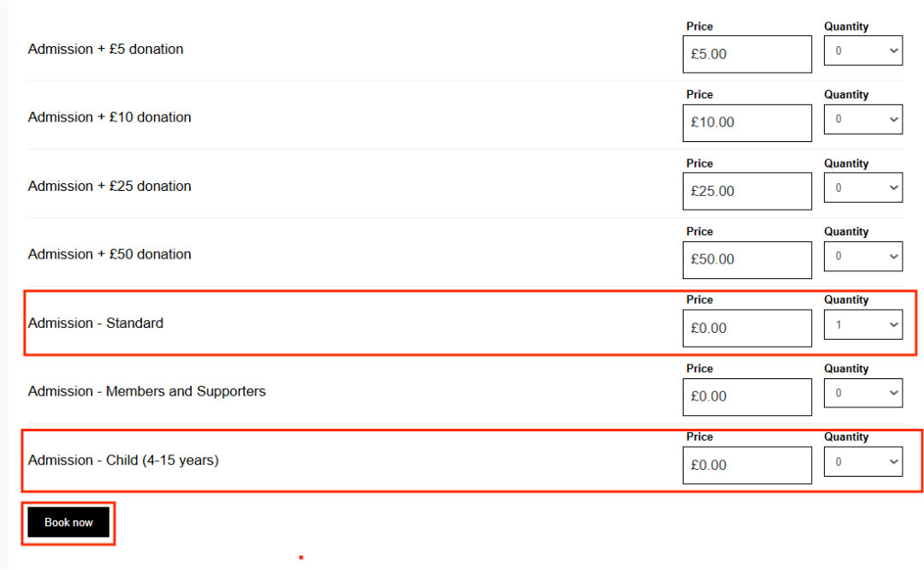Click the £50.00 price box
Viewport: 924px width, 570px height.
747,259
